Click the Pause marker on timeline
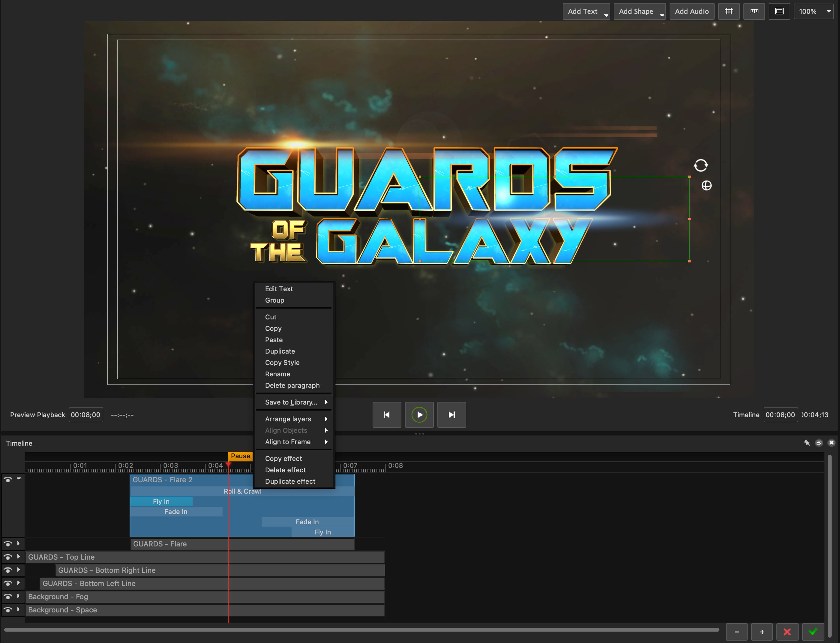The image size is (840, 643). pyautogui.click(x=240, y=456)
